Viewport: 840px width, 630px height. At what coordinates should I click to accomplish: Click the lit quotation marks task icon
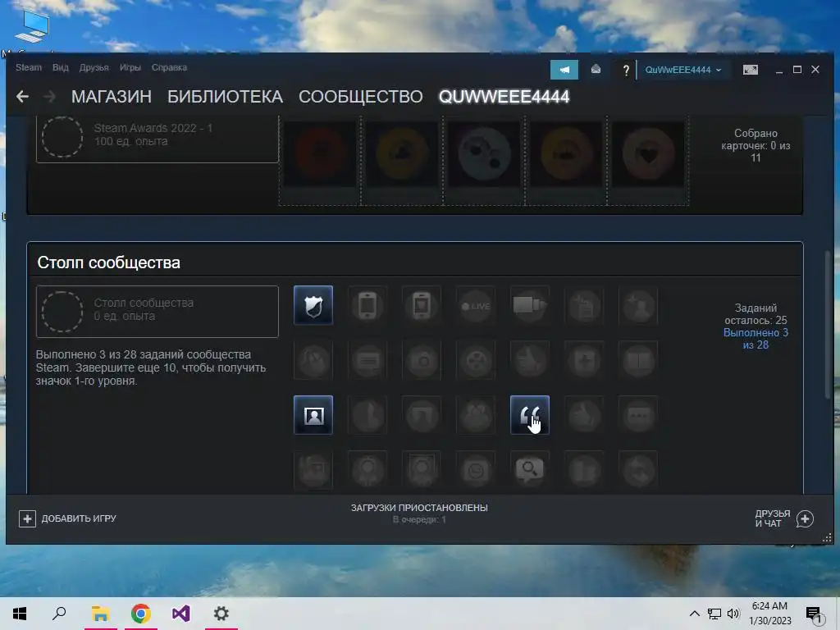pyautogui.click(x=530, y=415)
